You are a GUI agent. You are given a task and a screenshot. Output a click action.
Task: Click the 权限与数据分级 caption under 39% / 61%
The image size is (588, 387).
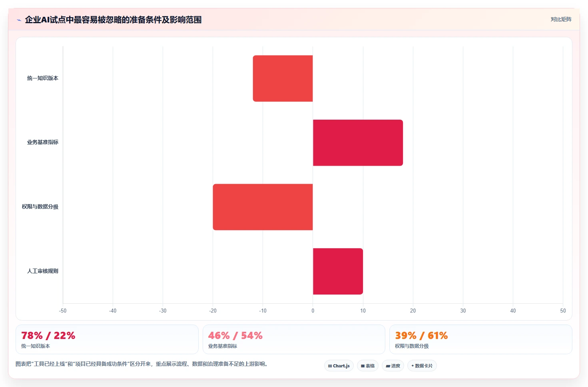[412, 346]
